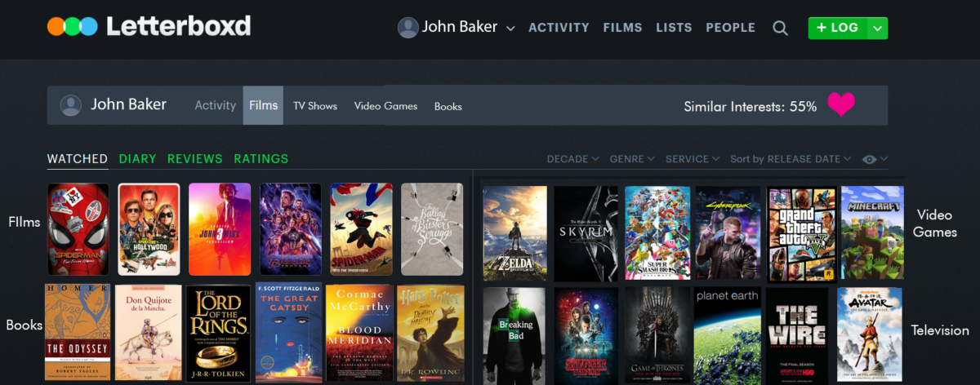Open the SERVICE filter dropdown

coord(693,159)
